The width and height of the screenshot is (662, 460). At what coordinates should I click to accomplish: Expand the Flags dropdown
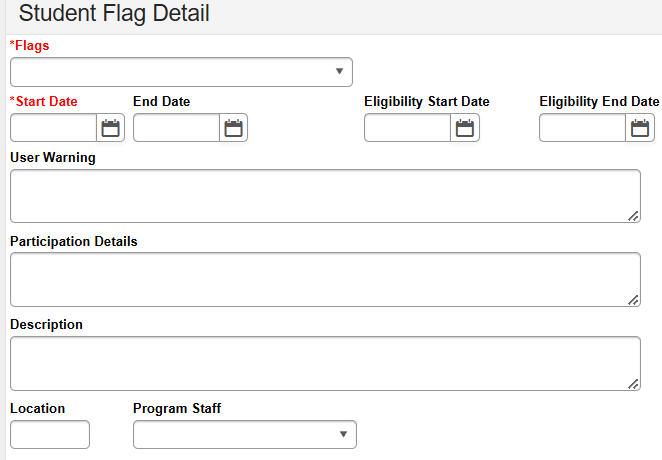click(x=181, y=72)
